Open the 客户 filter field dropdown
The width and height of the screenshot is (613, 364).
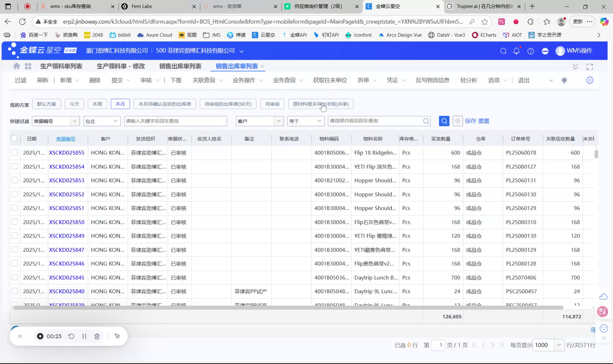[x=279, y=121]
